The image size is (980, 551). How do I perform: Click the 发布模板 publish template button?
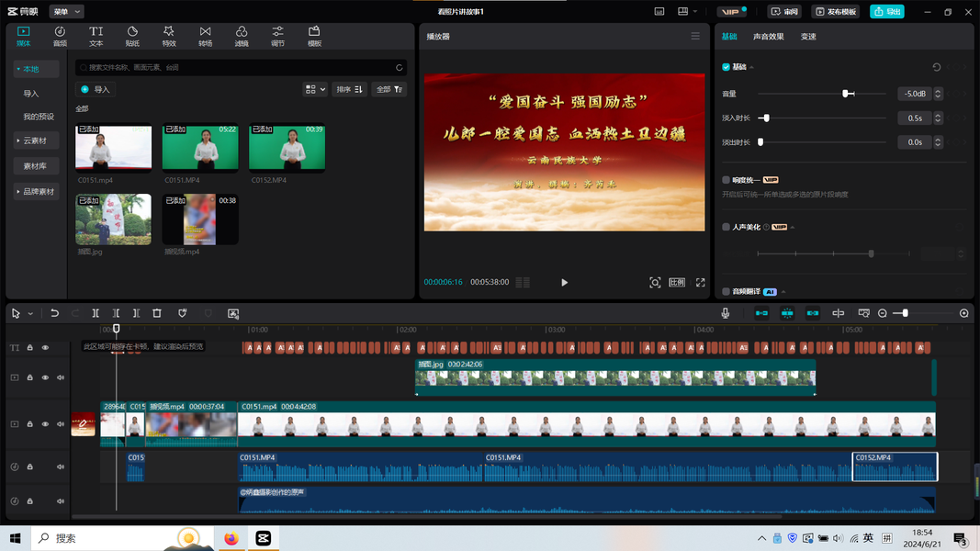tap(835, 11)
